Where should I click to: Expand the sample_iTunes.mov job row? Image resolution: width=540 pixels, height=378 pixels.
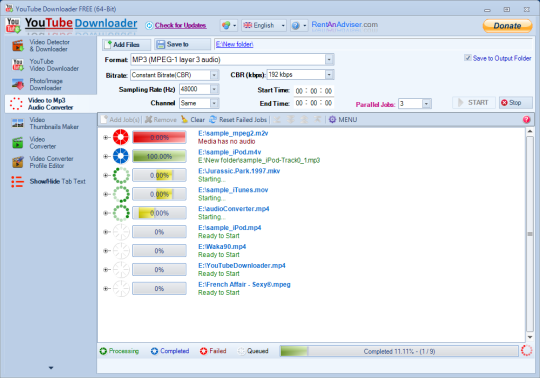click(106, 194)
